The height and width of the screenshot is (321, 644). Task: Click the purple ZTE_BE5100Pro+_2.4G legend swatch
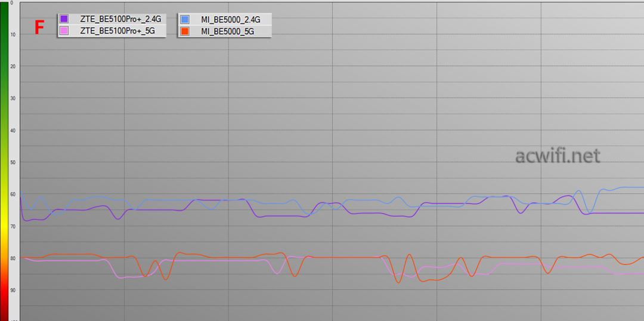tap(64, 19)
